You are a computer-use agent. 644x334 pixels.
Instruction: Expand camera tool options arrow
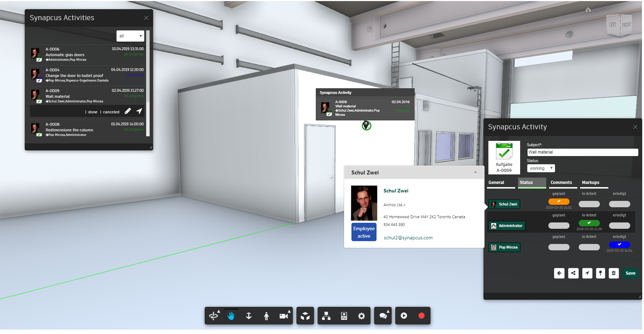click(x=289, y=311)
